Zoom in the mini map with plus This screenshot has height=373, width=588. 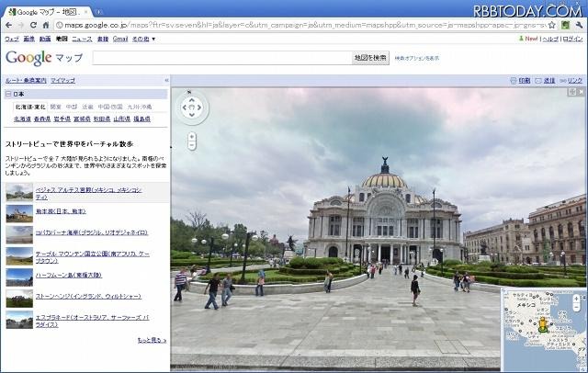coord(576,299)
